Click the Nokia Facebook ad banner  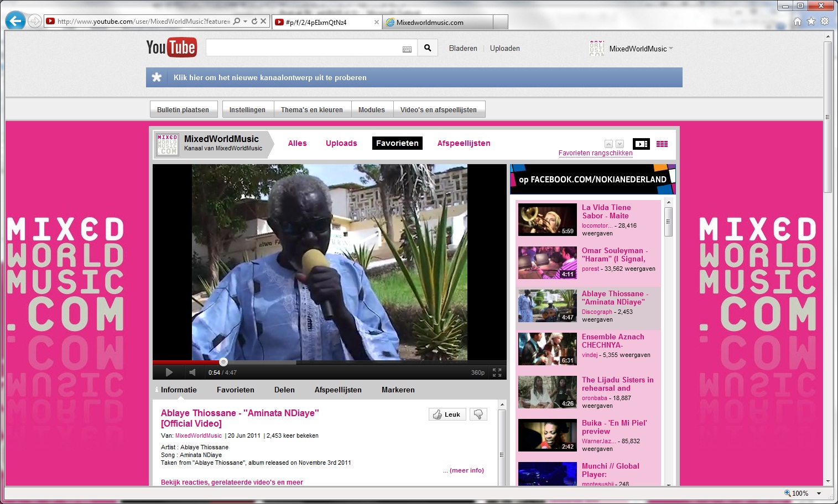pos(593,179)
